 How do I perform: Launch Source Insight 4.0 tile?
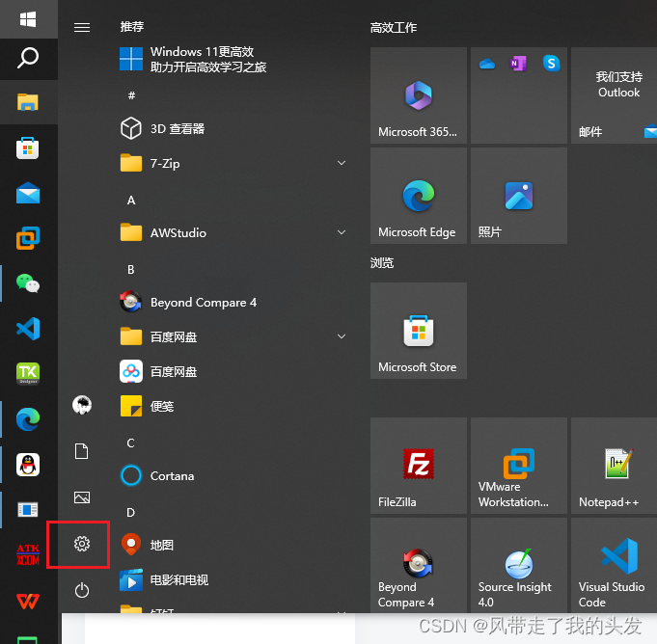pos(519,565)
